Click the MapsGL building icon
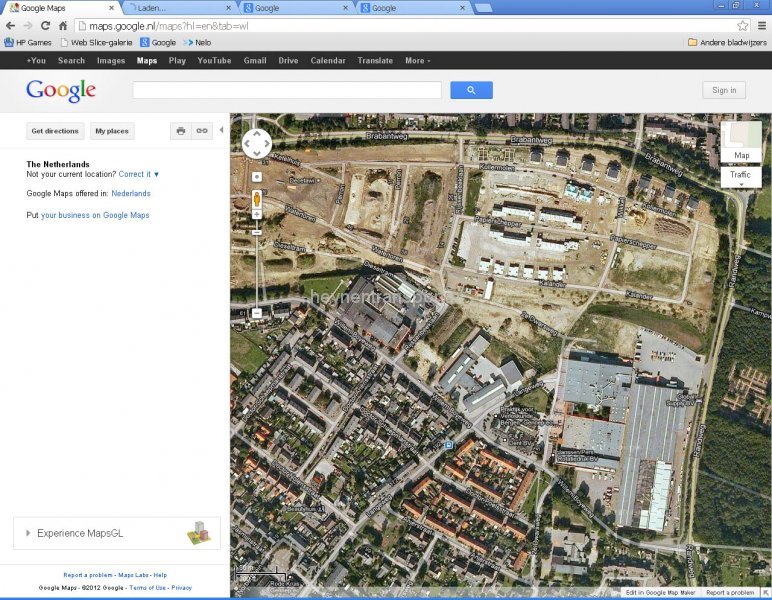Image resolution: width=772 pixels, height=600 pixels. coord(199,533)
